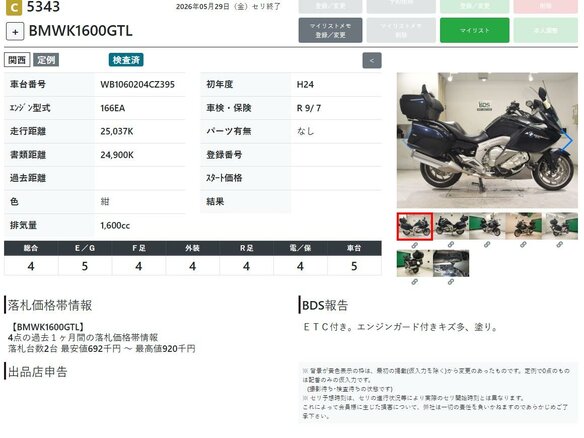The height and width of the screenshot is (438, 584).
Task: Click the 出品店申告 heading
Action: (x=38, y=372)
